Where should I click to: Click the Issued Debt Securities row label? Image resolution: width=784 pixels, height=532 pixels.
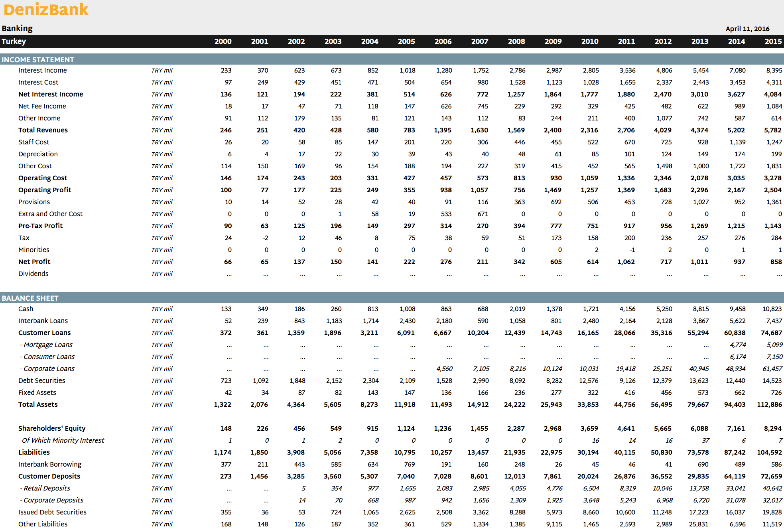point(52,512)
